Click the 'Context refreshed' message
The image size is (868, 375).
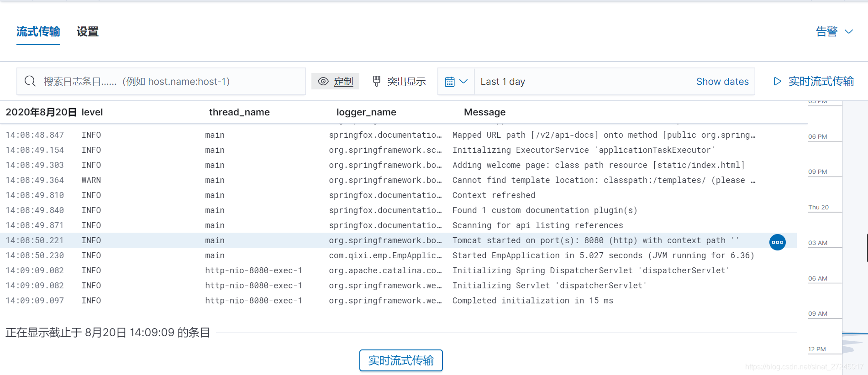494,195
